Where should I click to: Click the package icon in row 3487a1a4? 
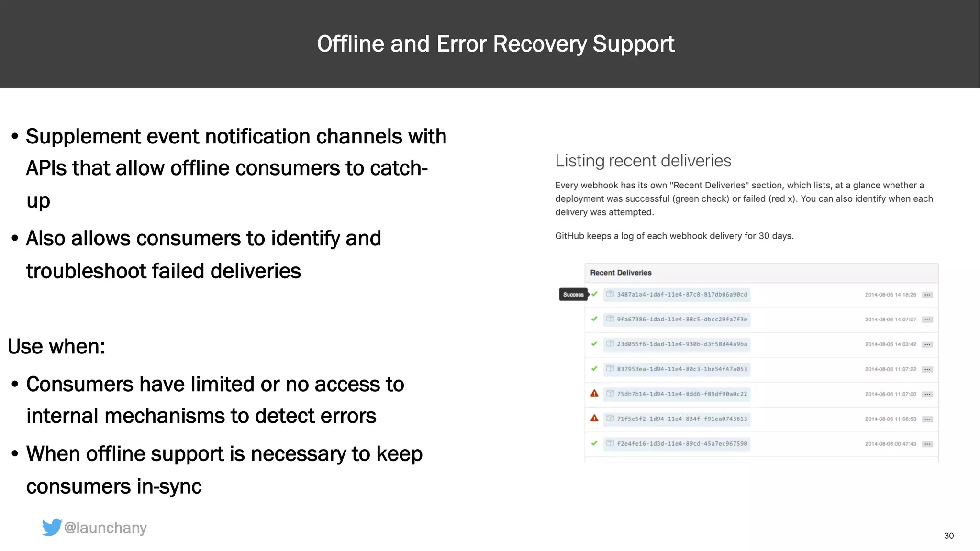610,294
